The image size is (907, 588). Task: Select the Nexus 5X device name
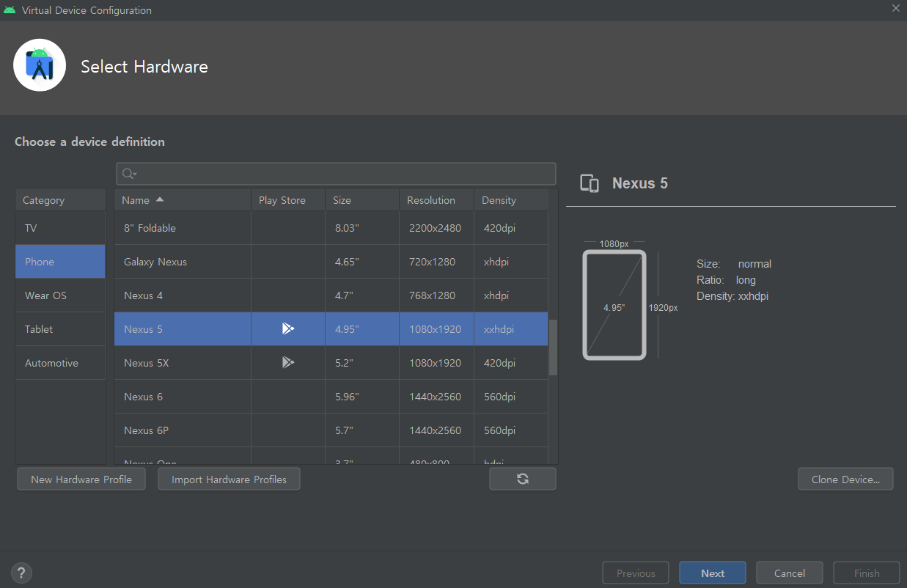tap(147, 363)
